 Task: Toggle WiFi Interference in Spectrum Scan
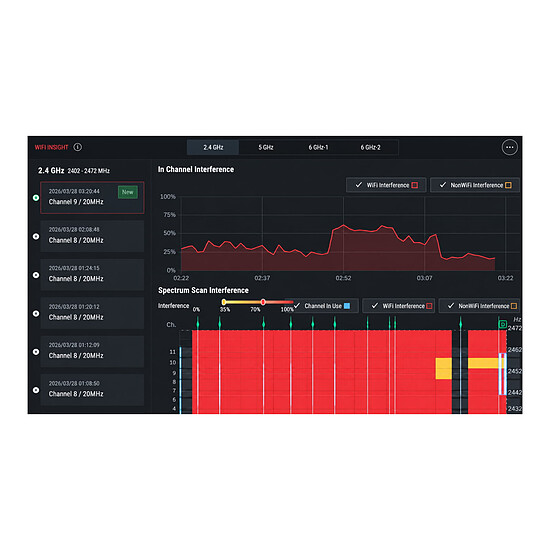[399, 306]
